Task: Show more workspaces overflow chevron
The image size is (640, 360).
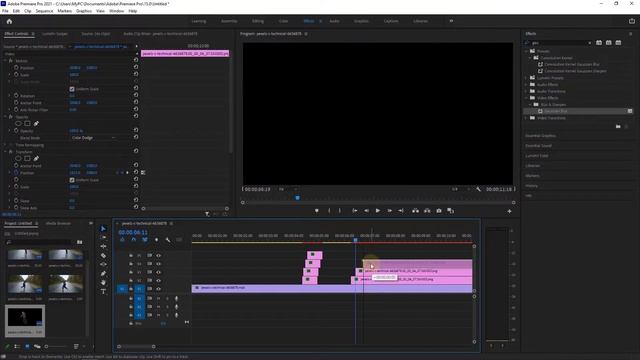Action: point(451,21)
